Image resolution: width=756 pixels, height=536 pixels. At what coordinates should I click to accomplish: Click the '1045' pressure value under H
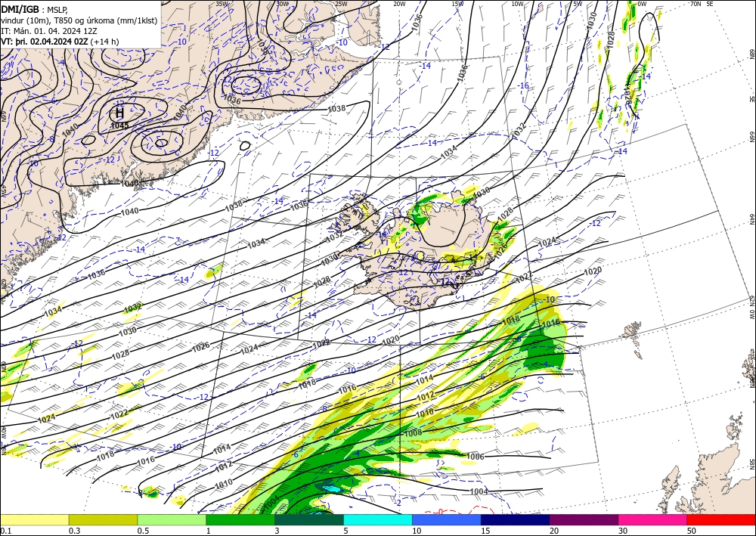click(x=119, y=125)
